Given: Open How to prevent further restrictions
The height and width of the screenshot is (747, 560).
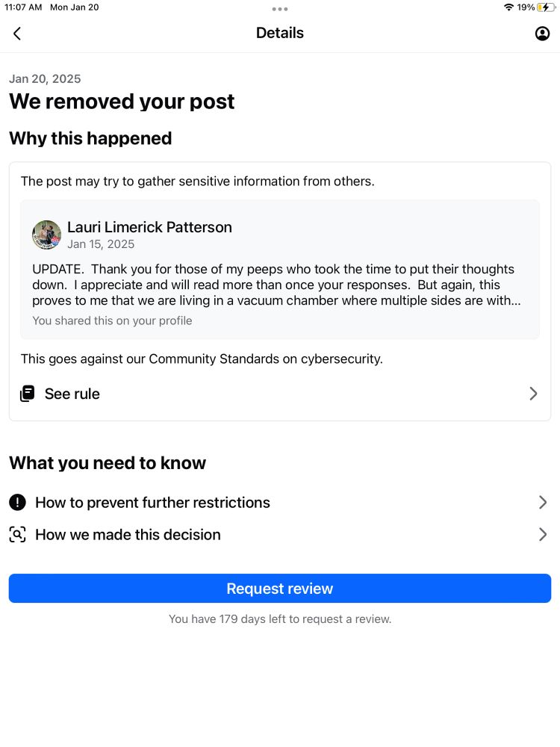Looking at the screenshot, I should [279, 502].
